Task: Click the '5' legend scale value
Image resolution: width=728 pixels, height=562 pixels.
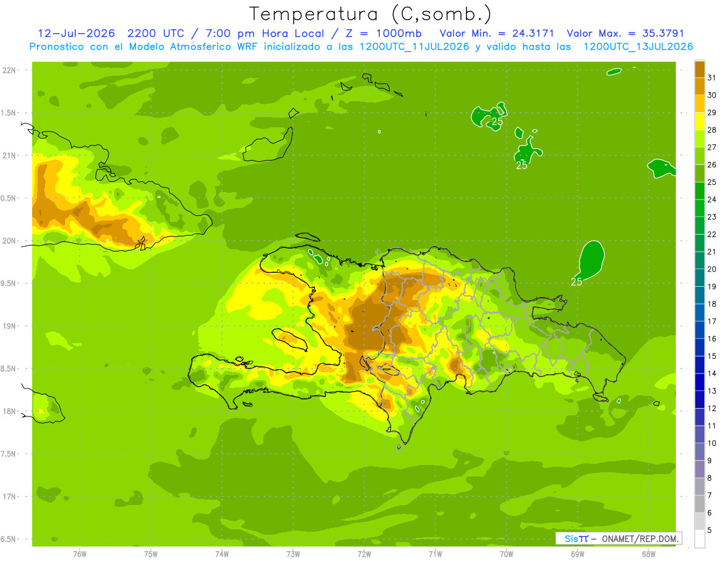Action: point(710,530)
